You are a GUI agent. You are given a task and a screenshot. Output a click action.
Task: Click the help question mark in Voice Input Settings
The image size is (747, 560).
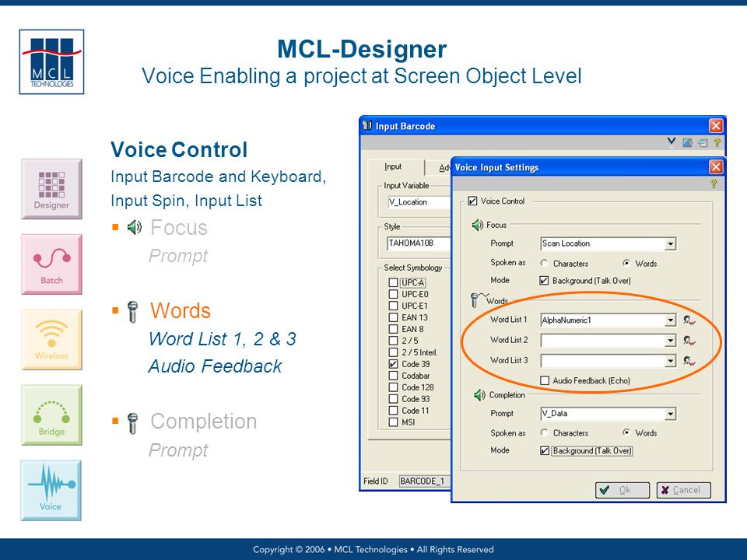714,184
